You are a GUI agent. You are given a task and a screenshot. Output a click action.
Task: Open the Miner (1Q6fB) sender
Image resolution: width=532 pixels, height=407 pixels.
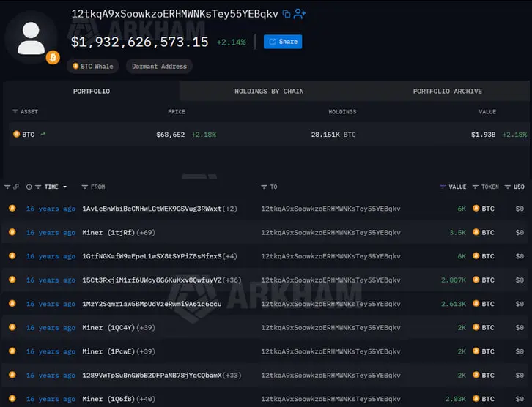(x=108, y=399)
